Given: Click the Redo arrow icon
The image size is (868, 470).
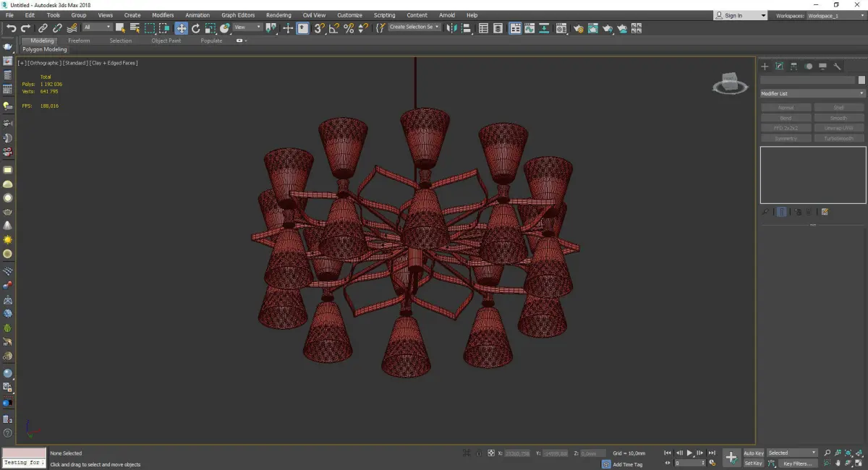Looking at the screenshot, I should (25, 28).
